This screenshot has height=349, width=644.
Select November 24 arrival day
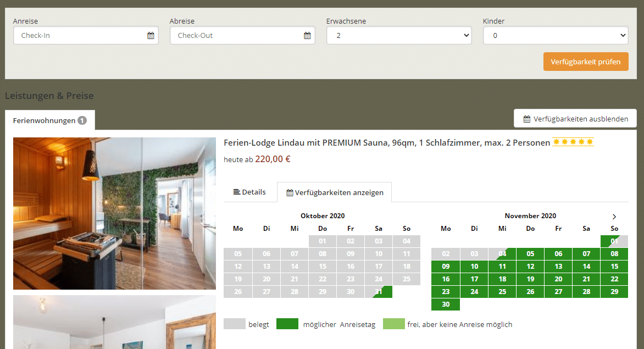(x=474, y=292)
